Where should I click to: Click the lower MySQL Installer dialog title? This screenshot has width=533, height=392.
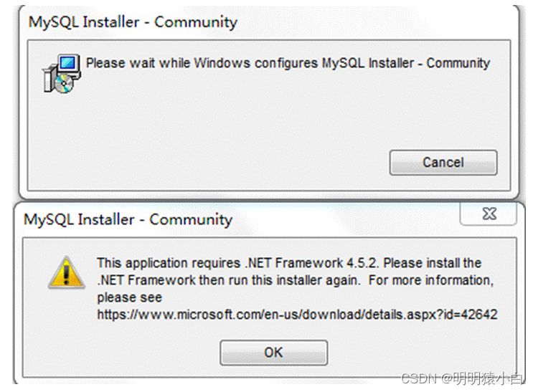128,219
